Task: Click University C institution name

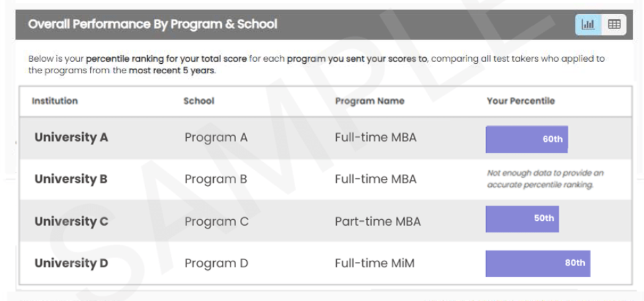Action: point(71,221)
